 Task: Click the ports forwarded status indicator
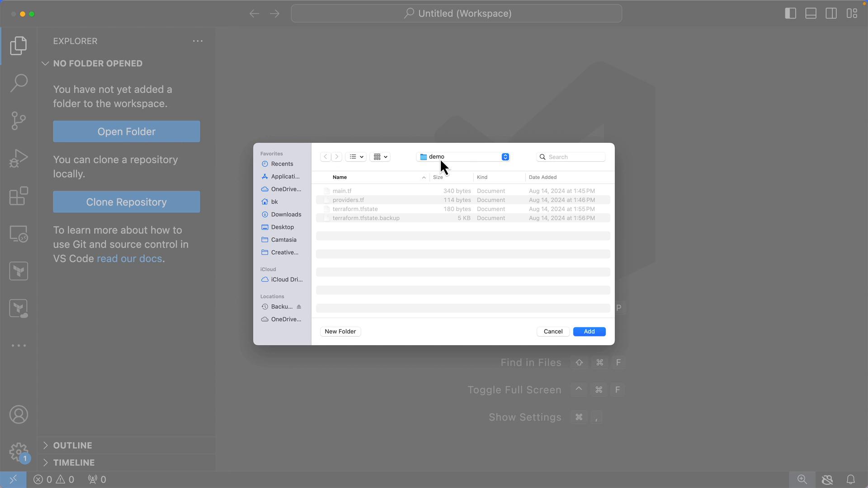tap(96, 479)
